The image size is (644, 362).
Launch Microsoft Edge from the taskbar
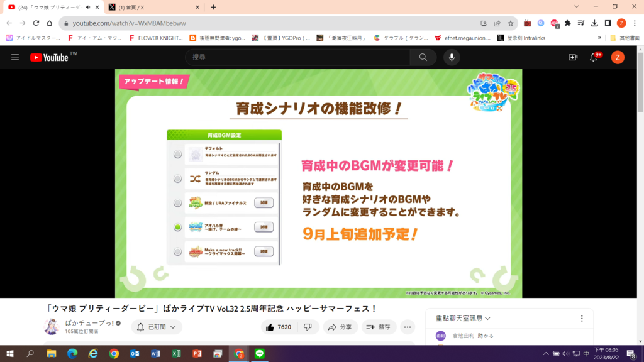72,354
